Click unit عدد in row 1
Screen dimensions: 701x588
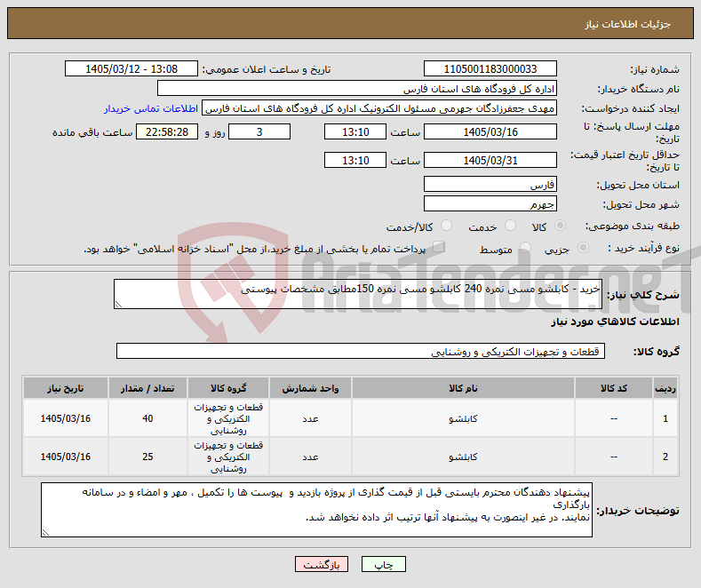pos(310,418)
